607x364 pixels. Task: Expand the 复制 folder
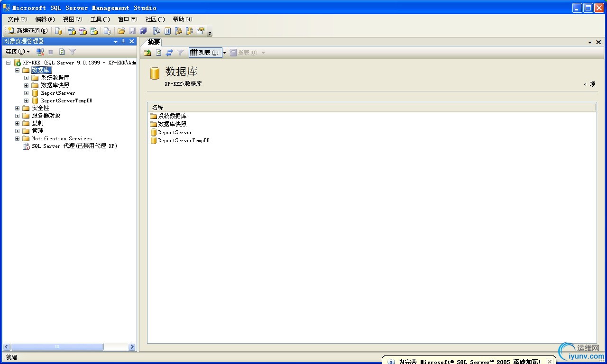[x=18, y=123]
